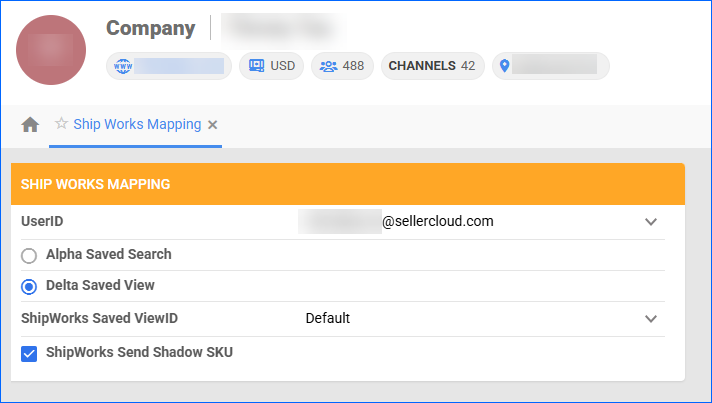Toggle the ShipWorks Send Shadow SKU checkbox

29,352
